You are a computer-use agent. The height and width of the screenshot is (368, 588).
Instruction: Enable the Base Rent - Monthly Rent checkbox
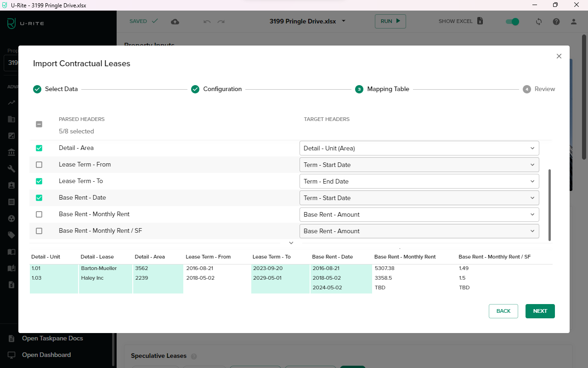coord(39,214)
